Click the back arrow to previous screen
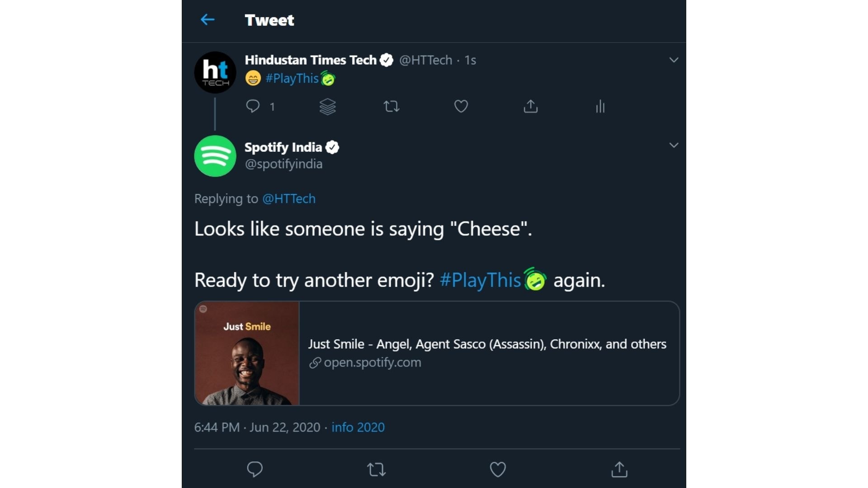The image size is (868, 488). pos(208,20)
